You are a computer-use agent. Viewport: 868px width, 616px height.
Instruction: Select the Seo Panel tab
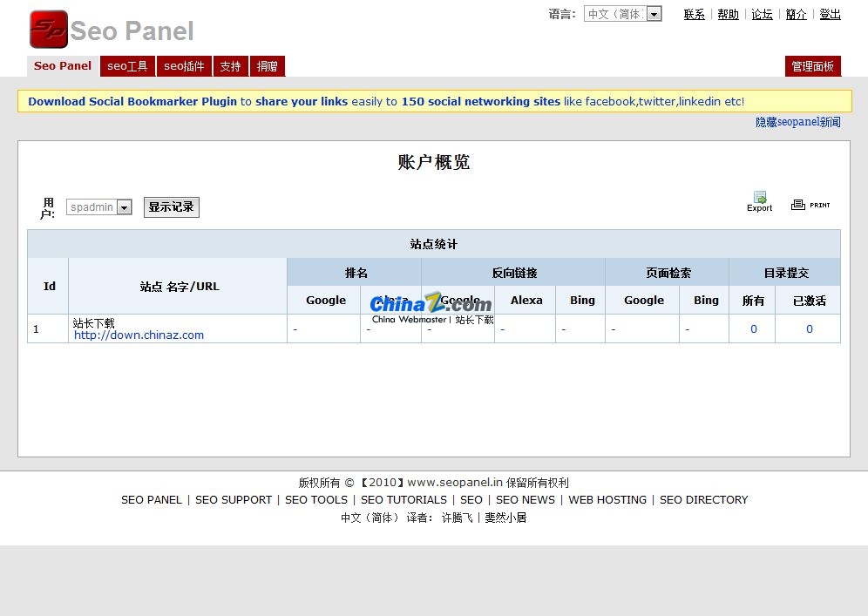click(x=63, y=66)
